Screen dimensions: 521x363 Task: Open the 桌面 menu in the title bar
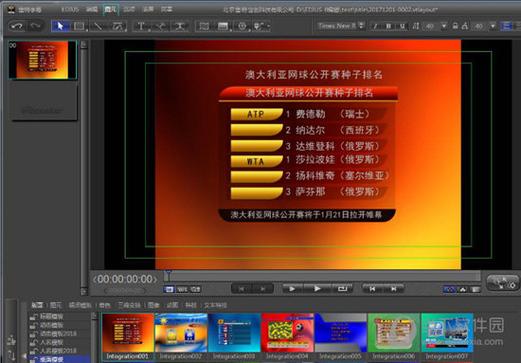coord(148,10)
